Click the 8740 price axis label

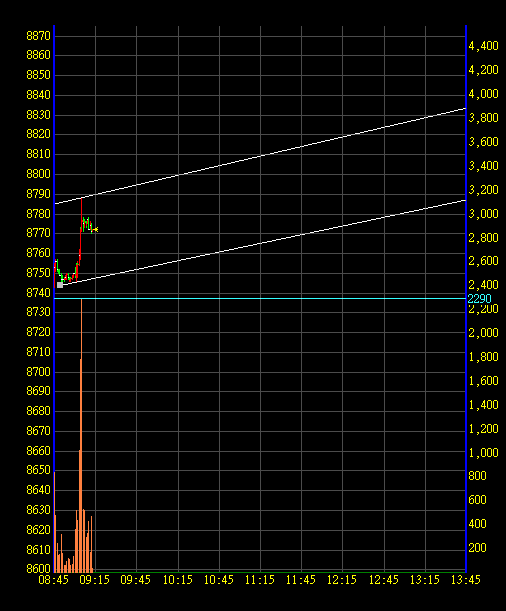tap(39, 293)
